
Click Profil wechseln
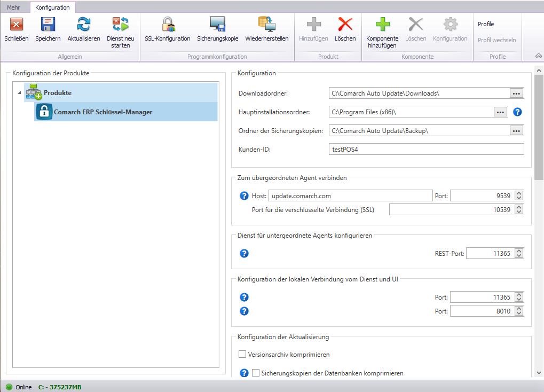click(496, 40)
